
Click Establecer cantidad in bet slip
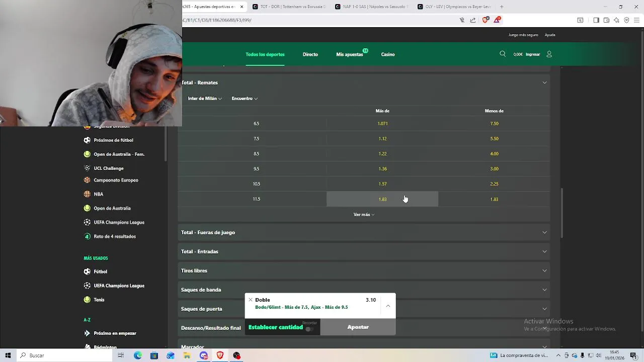tap(276, 327)
